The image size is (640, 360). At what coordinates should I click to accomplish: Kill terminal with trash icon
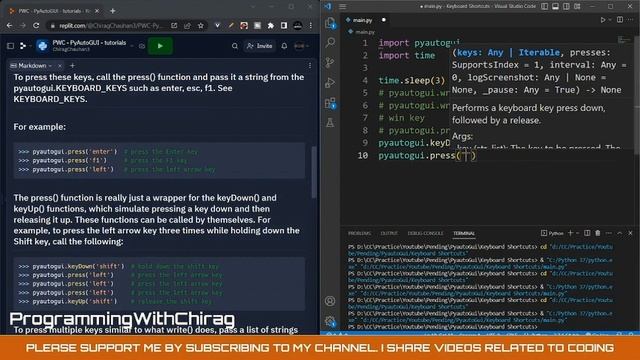(x=598, y=233)
